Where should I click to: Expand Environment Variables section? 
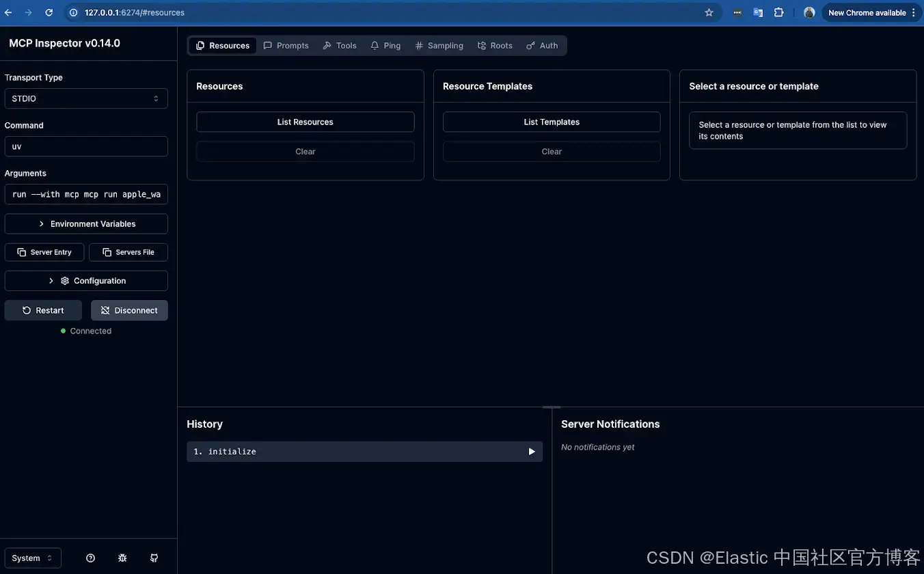click(86, 224)
